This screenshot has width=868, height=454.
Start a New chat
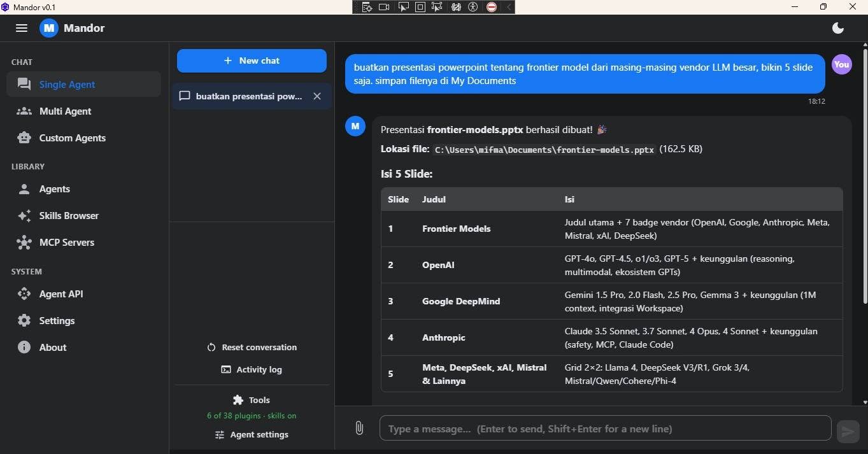point(252,60)
